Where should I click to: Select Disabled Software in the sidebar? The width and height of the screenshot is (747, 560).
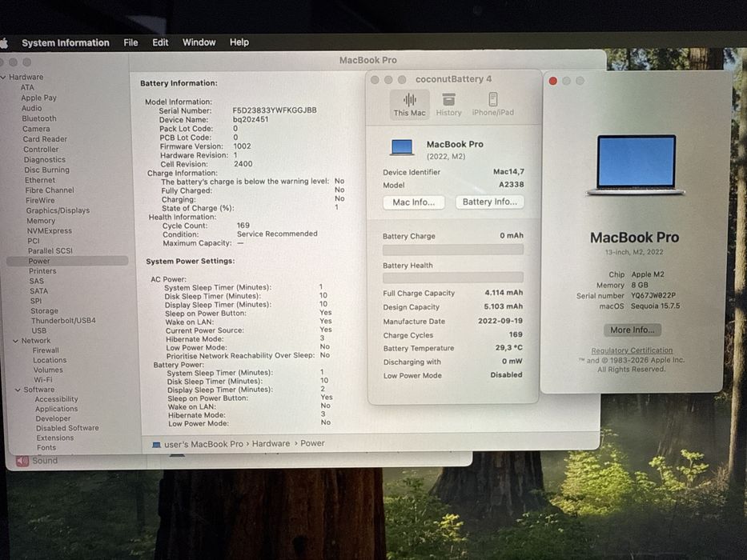pos(67,428)
